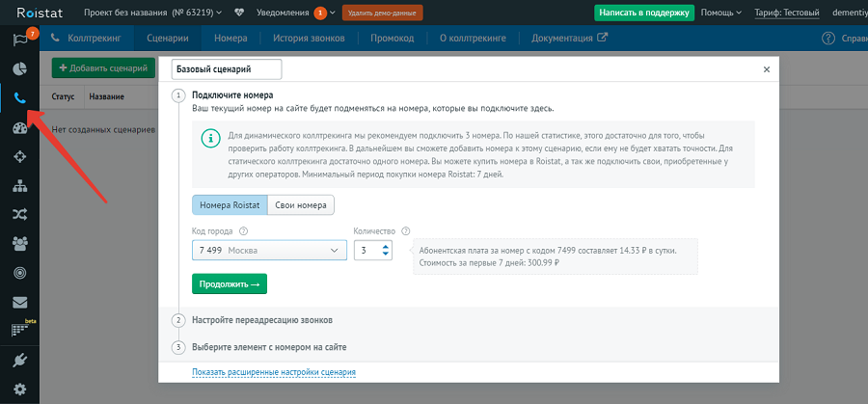Switch to the История звонков tab
868x404 pixels.
(x=309, y=39)
